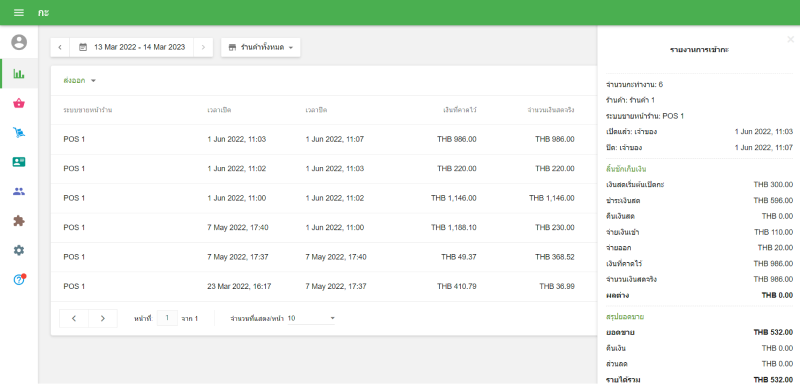Open the settings gear icon

tap(19, 250)
